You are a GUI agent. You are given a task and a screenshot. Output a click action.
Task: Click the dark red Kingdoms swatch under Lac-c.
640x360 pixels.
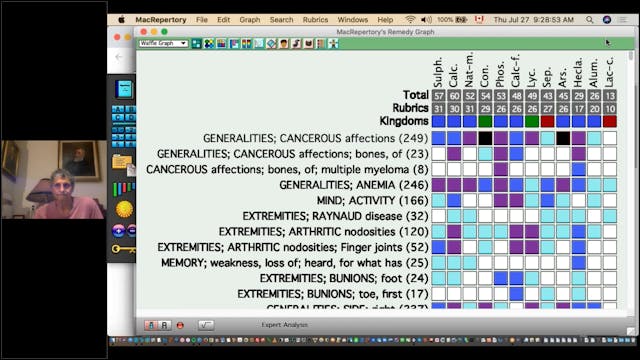610,121
